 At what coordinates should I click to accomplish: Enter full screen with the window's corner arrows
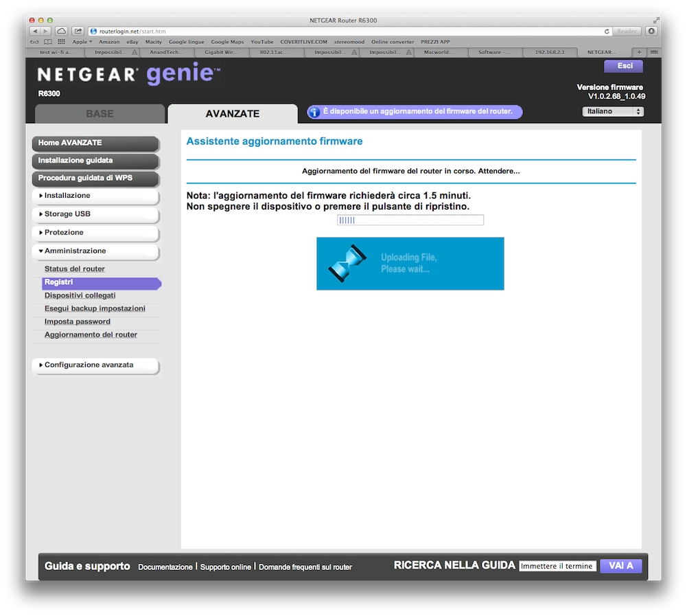(x=655, y=20)
